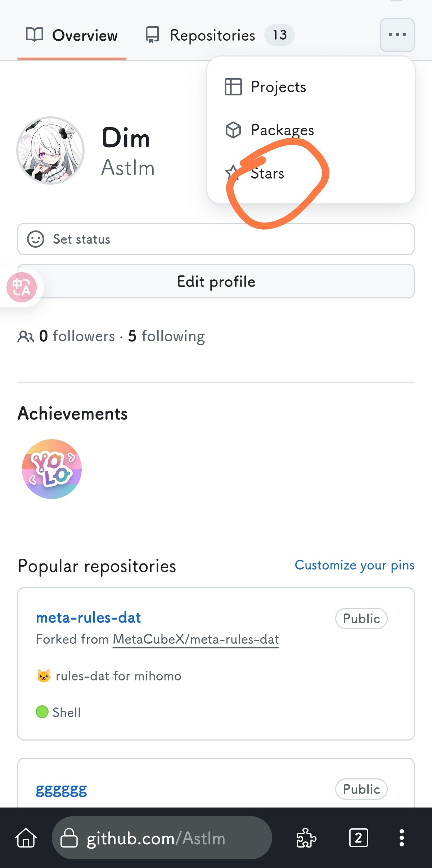Tap the floating translate icon
This screenshot has height=868, width=432.
click(x=22, y=287)
